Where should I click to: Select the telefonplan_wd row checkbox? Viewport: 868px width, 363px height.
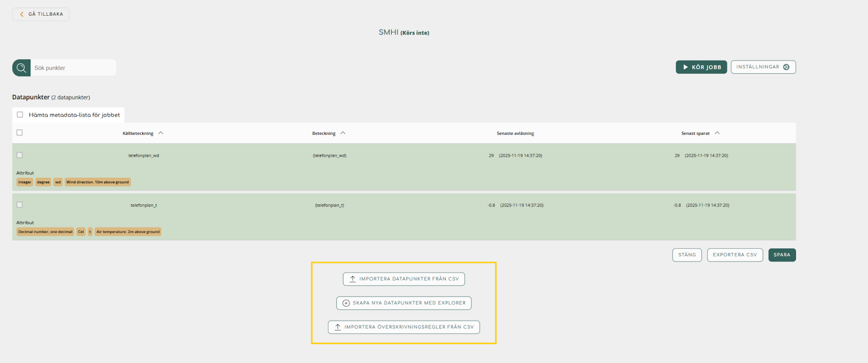point(20,155)
